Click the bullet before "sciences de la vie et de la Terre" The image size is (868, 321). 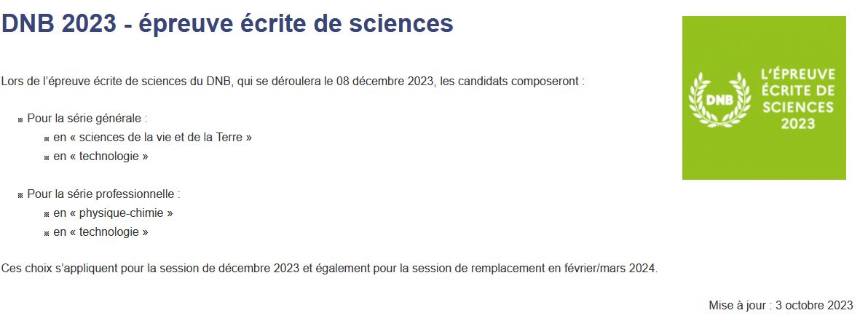click(47, 138)
